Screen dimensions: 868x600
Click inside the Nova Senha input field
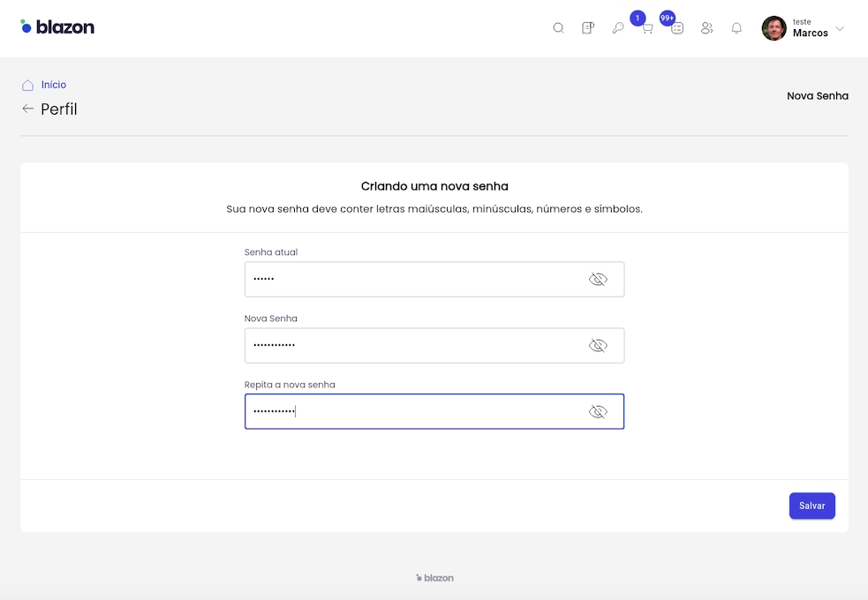click(411, 346)
